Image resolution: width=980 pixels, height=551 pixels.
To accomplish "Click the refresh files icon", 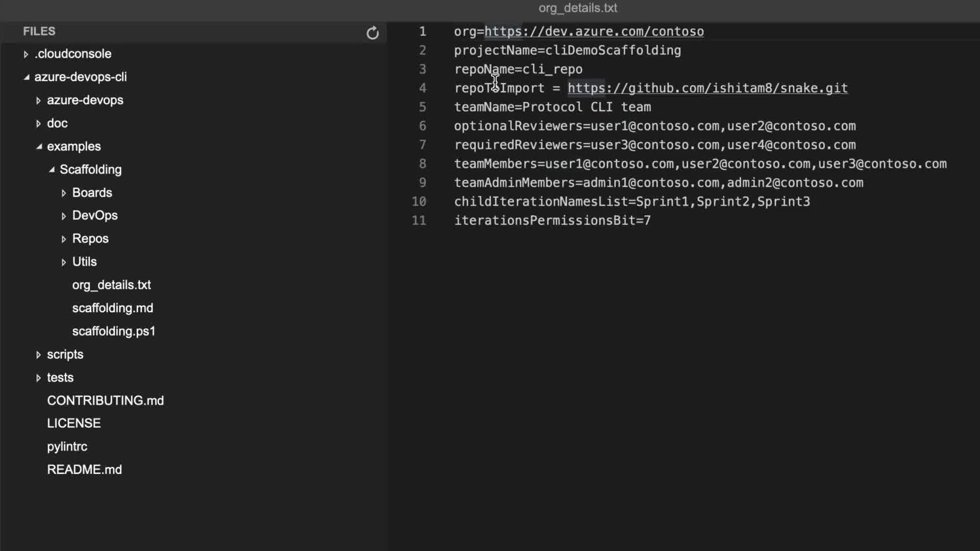I will coord(373,33).
